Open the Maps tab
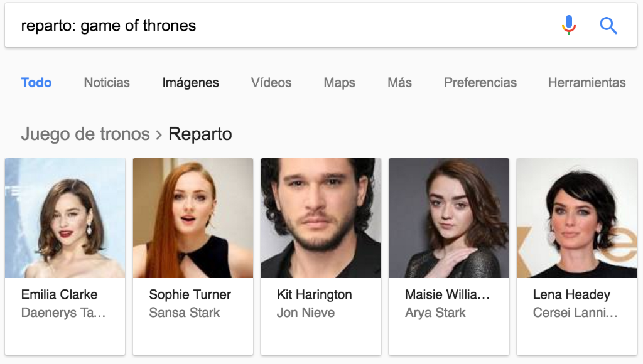Screen dimensions: 643x364 pyautogui.click(x=339, y=83)
